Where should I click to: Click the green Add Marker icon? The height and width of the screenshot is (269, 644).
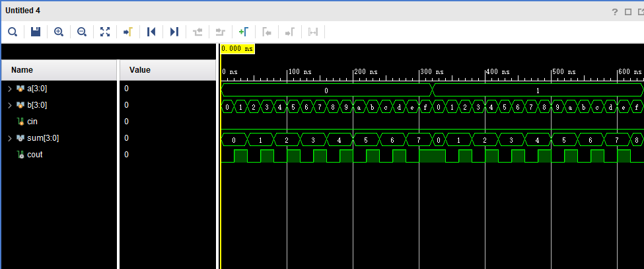(x=243, y=32)
